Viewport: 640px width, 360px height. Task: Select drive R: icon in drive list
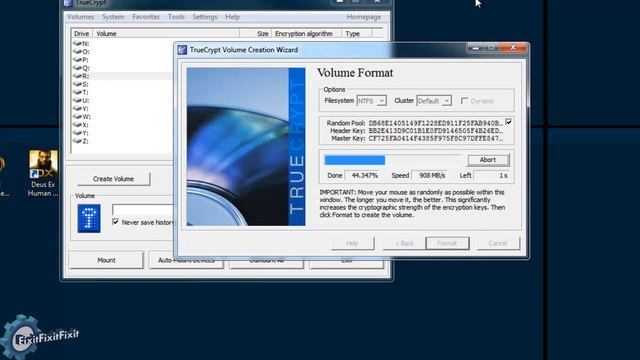[77, 76]
